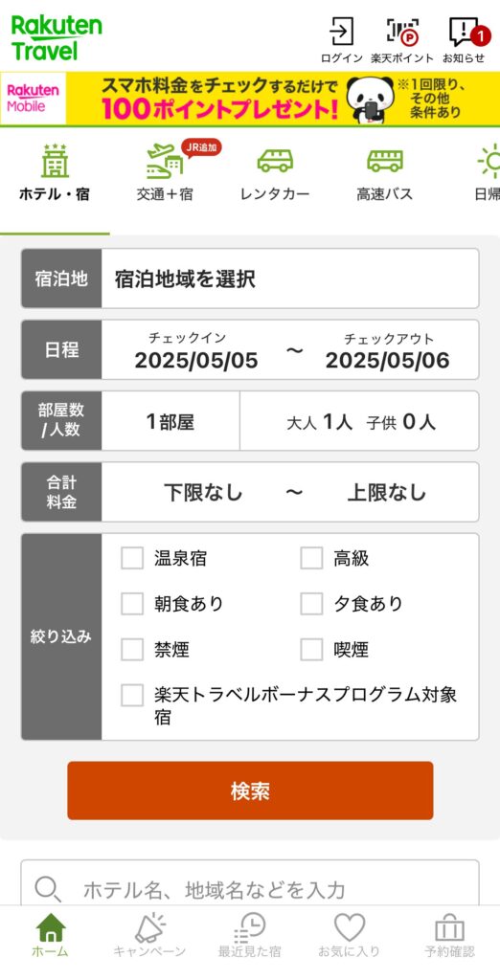The height and width of the screenshot is (980, 500).
Task: Open the お気に入り heart icon
Action: pos(350,927)
